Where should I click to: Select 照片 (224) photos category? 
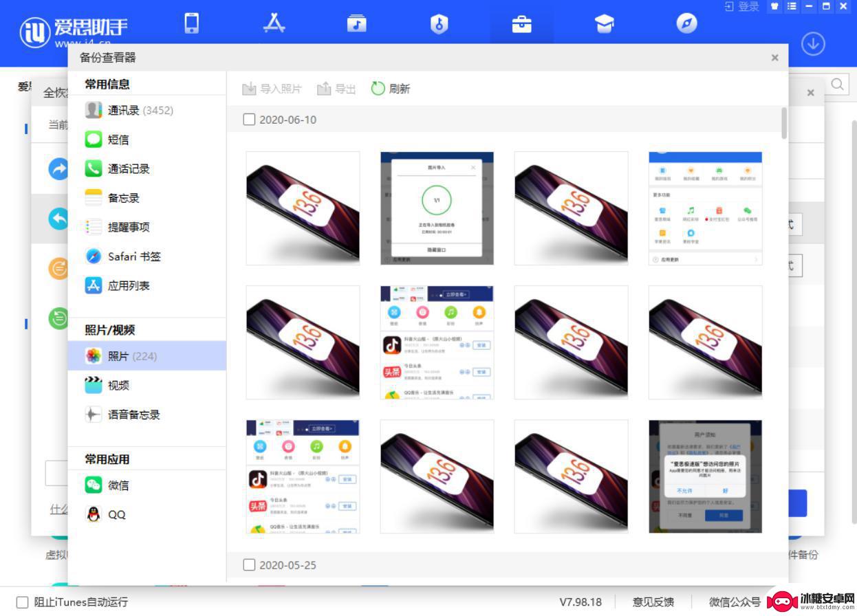pos(147,356)
